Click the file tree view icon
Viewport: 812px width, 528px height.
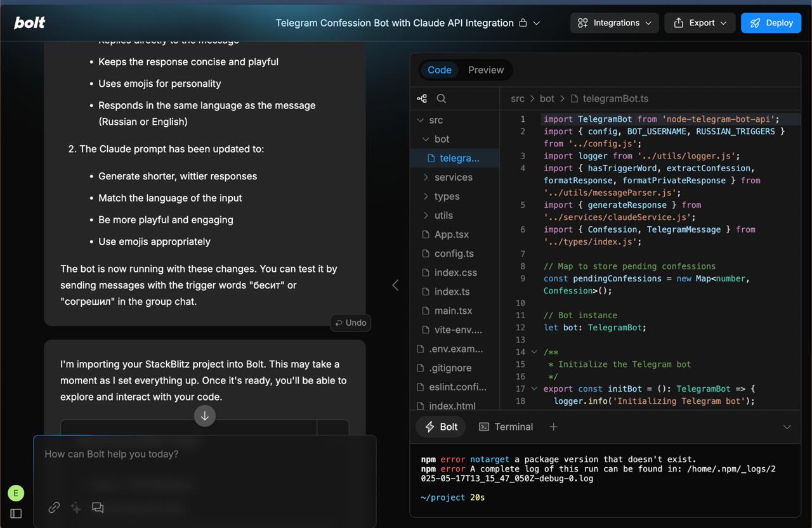click(x=422, y=98)
